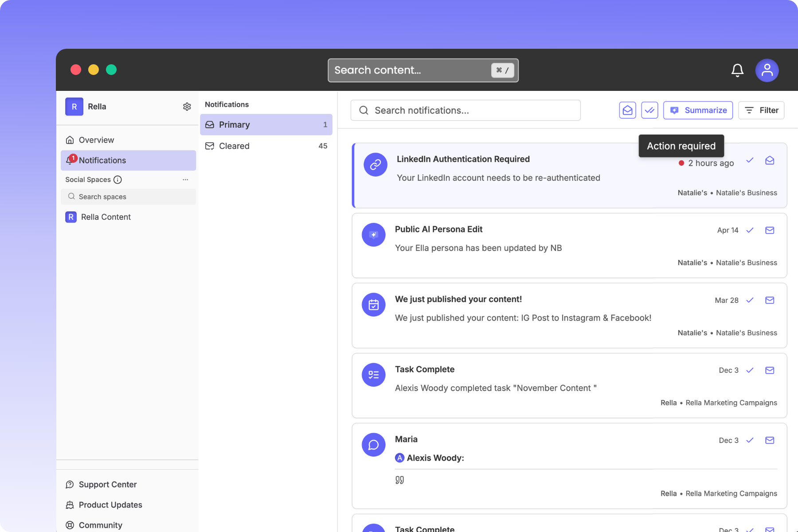Toggle read envelope on Maria notification

[x=770, y=440]
